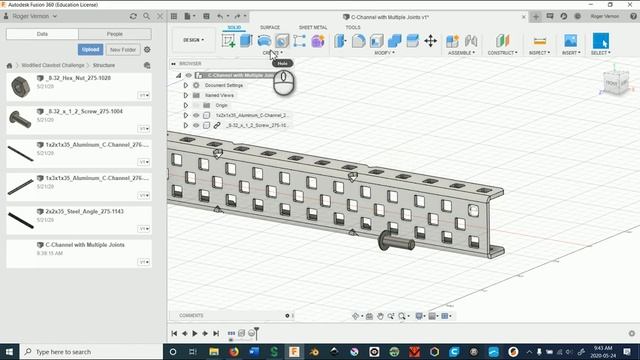This screenshot has width=640, height=360.
Task: Switch to the People tab
Action: 115,34
